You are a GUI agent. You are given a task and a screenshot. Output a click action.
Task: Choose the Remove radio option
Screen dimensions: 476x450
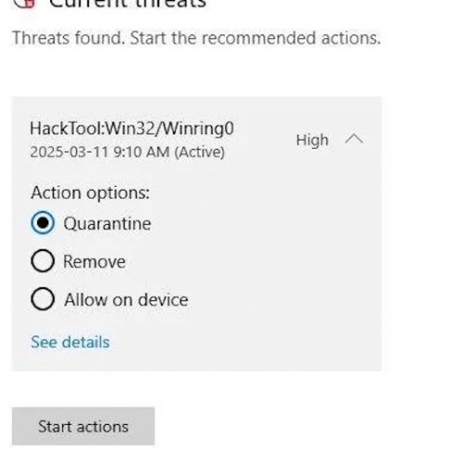(x=43, y=260)
